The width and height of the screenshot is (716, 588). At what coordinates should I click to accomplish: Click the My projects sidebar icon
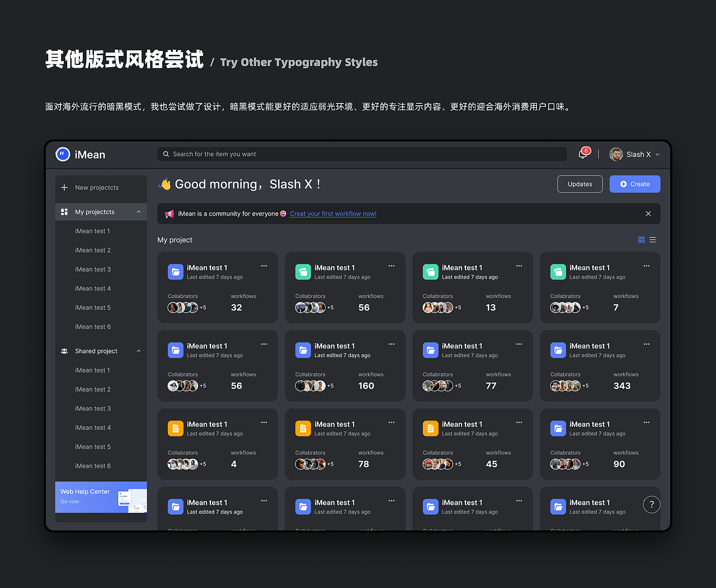tap(64, 211)
